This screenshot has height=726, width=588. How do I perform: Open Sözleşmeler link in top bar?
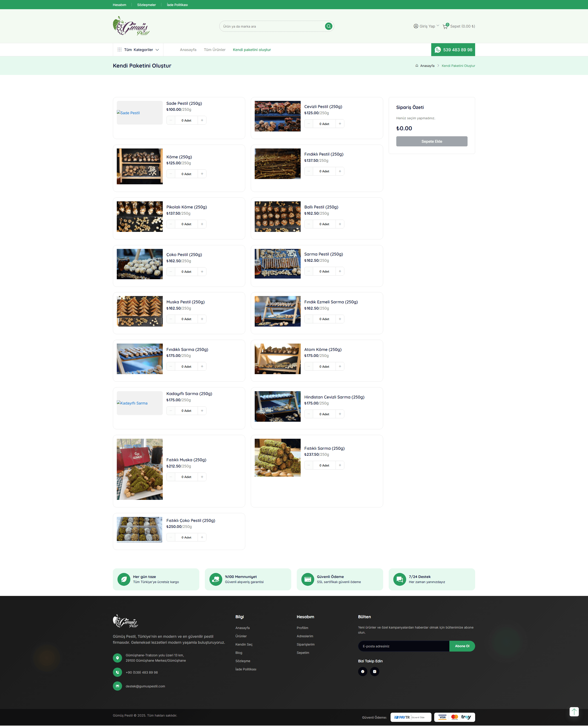(x=146, y=5)
